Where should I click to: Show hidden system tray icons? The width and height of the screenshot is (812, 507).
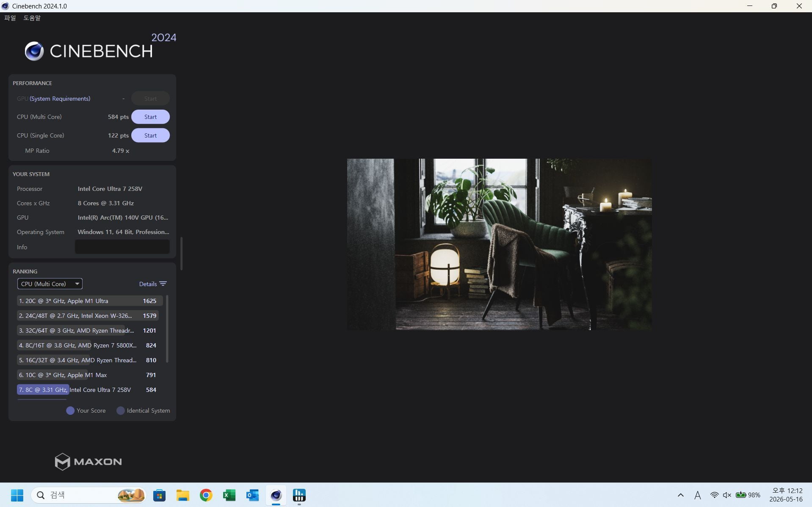681,495
